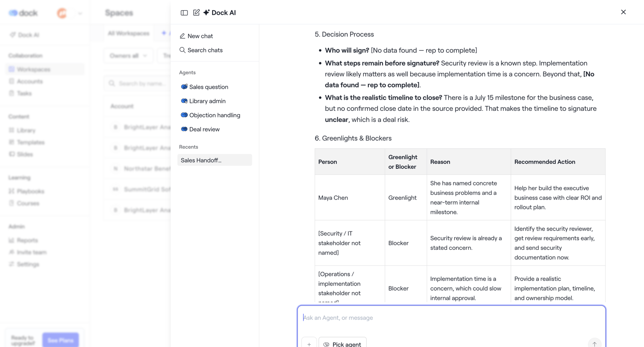Click New chat in the chat sidebar

coord(196,36)
